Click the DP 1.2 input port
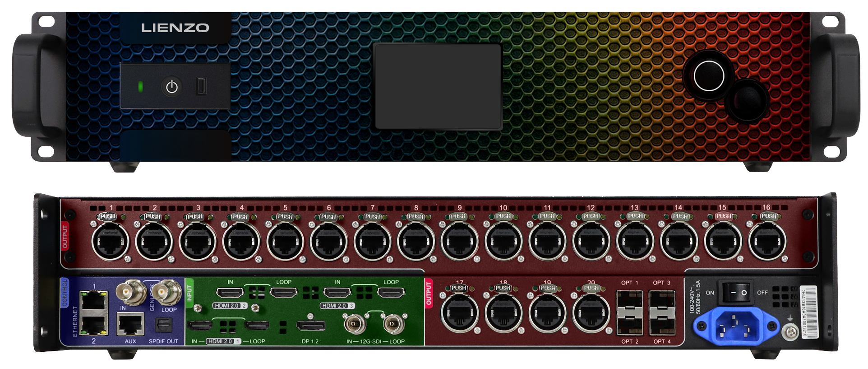Image resolution: width=868 pixels, height=369 pixels. pyautogui.click(x=310, y=325)
